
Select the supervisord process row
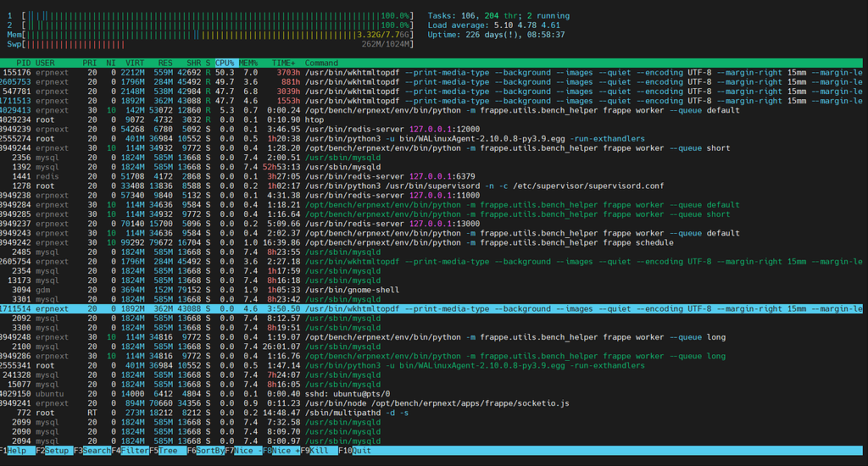pyautogui.click(x=431, y=186)
